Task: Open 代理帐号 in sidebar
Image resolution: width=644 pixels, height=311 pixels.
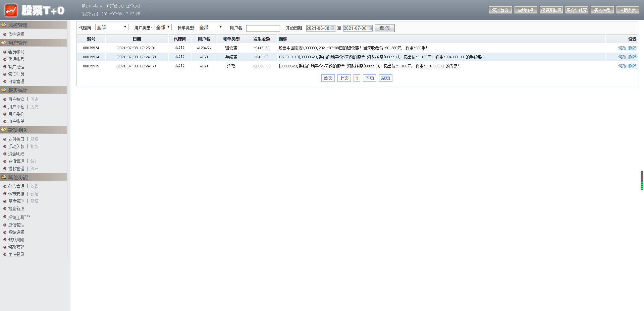Action: 16,59
